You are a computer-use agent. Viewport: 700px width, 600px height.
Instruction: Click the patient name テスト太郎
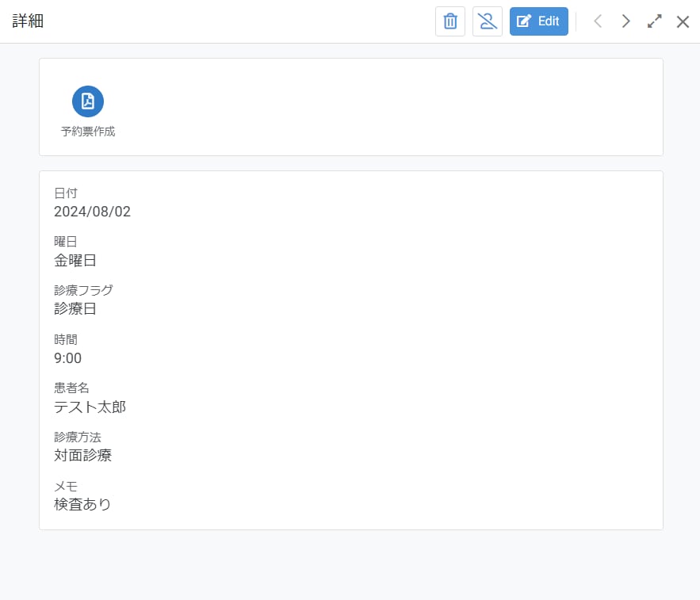click(90, 407)
